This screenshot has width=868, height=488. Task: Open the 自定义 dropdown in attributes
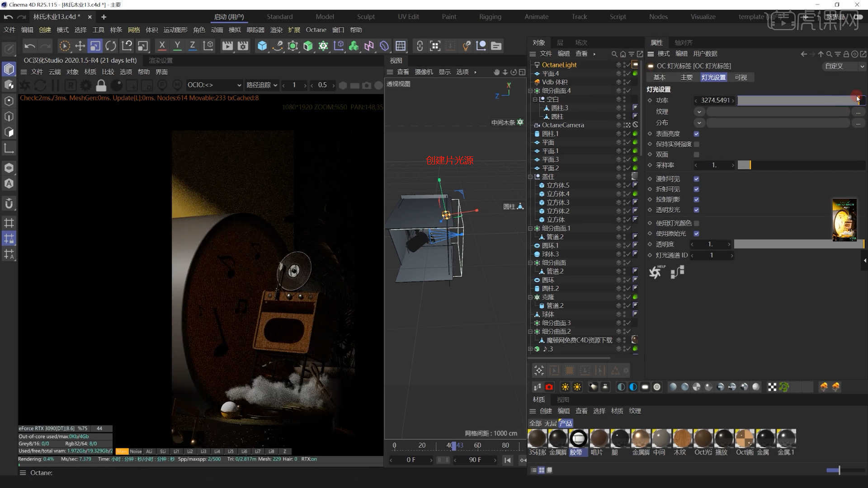pyautogui.click(x=844, y=66)
